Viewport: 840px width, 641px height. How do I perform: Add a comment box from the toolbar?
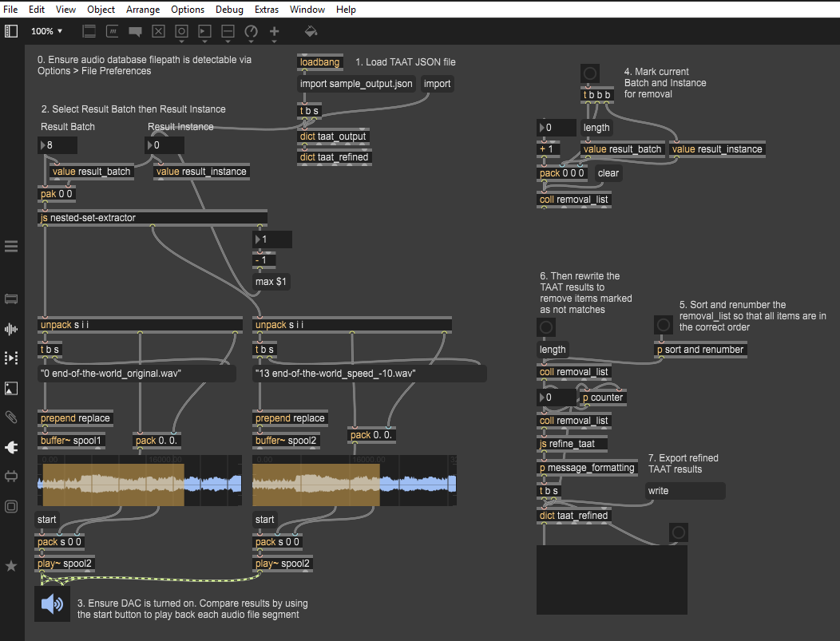(x=135, y=32)
